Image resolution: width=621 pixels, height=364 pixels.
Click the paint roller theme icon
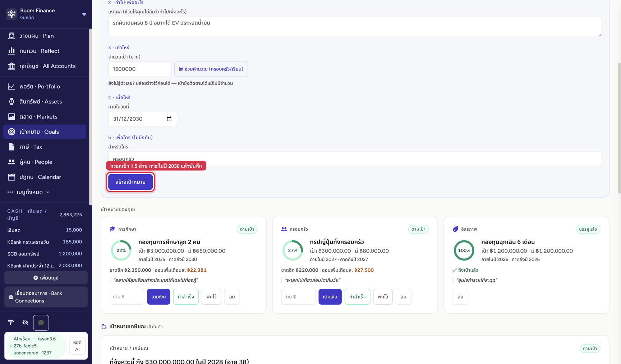(x=11, y=323)
